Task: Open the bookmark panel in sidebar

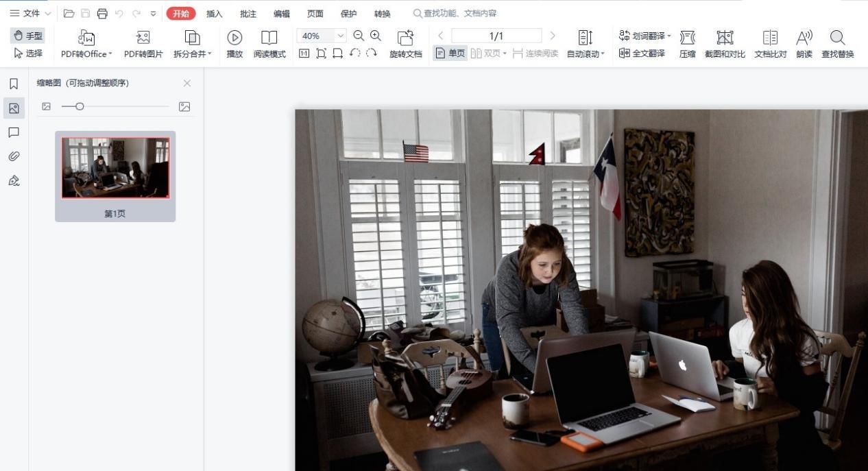Action: [14, 84]
